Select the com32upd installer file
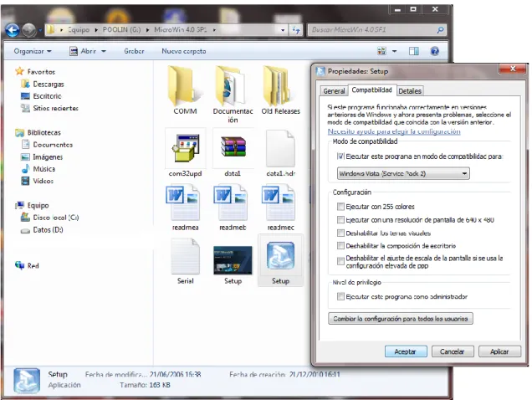Viewport: 532px width, 400px height. [x=185, y=153]
